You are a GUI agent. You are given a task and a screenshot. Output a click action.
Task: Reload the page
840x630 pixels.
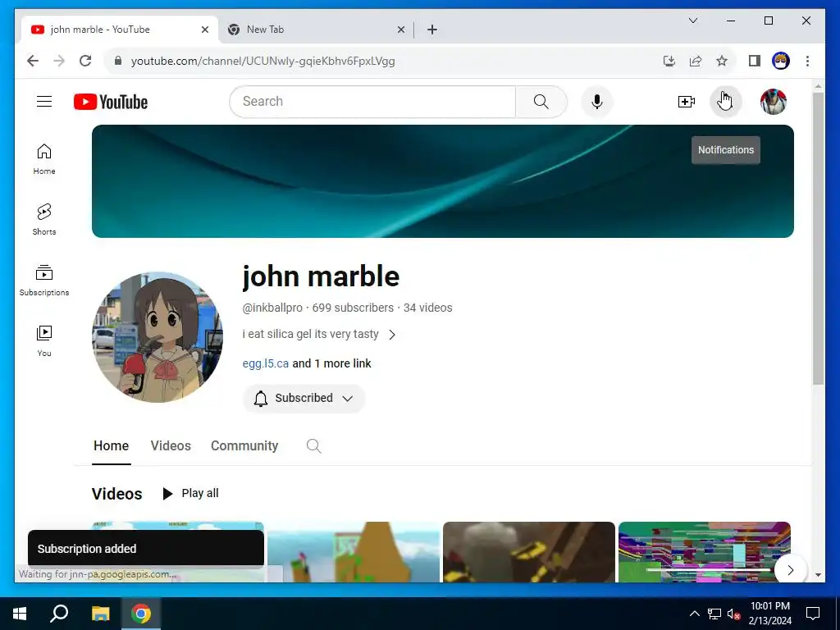tap(85, 61)
